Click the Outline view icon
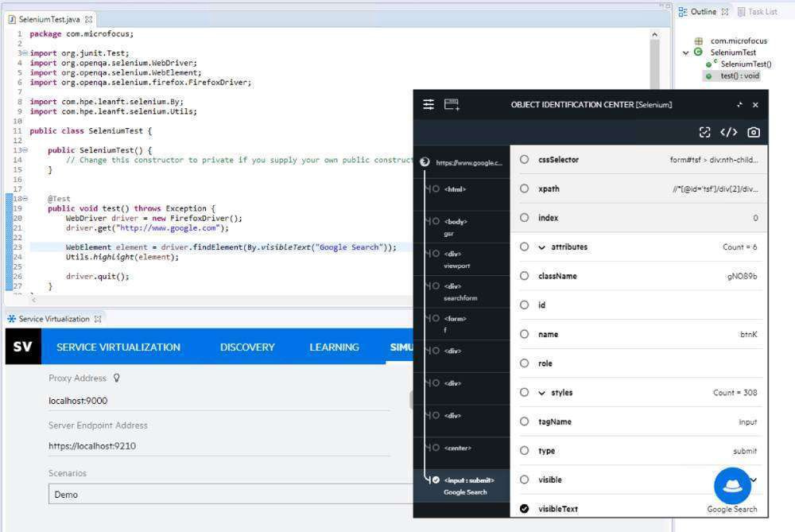 (x=683, y=12)
